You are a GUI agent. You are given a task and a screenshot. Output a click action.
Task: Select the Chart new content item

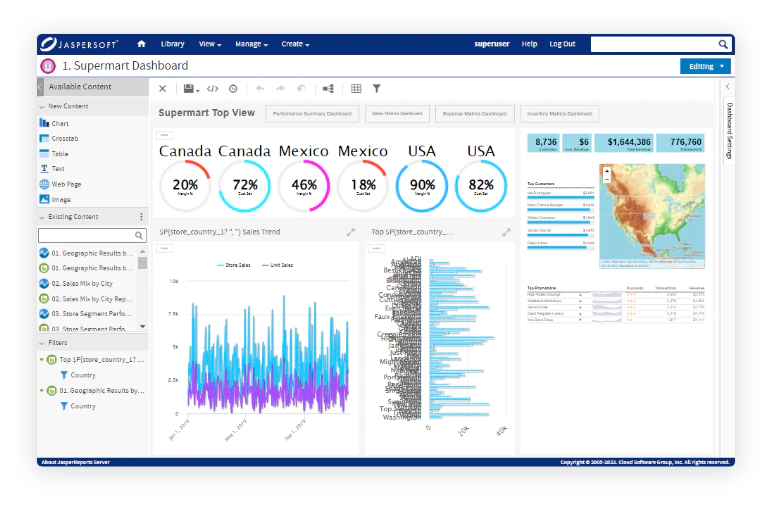point(54,123)
